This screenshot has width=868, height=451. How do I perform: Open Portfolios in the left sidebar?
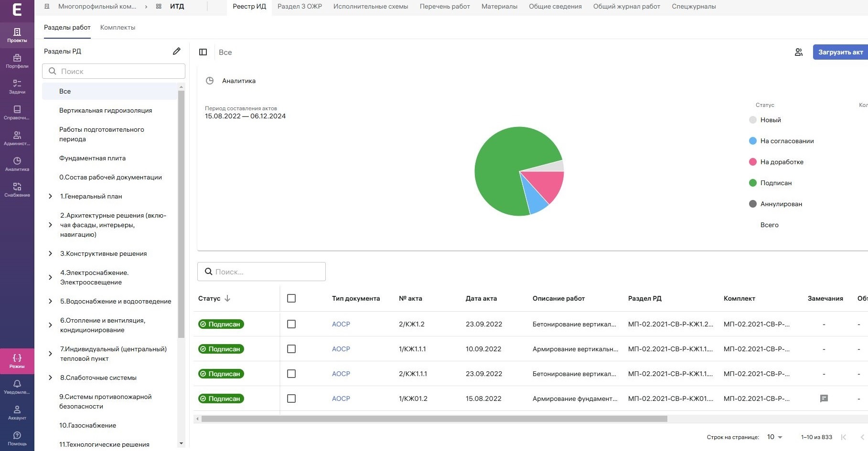click(17, 61)
